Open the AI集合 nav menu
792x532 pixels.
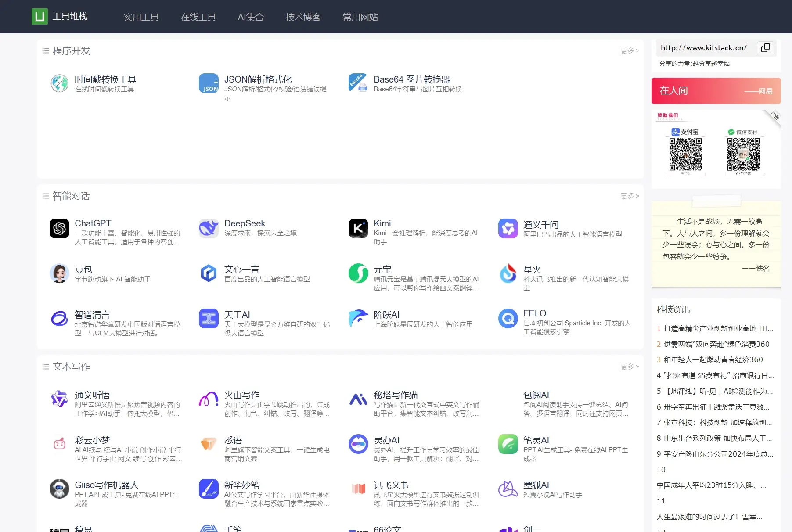point(251,17)
